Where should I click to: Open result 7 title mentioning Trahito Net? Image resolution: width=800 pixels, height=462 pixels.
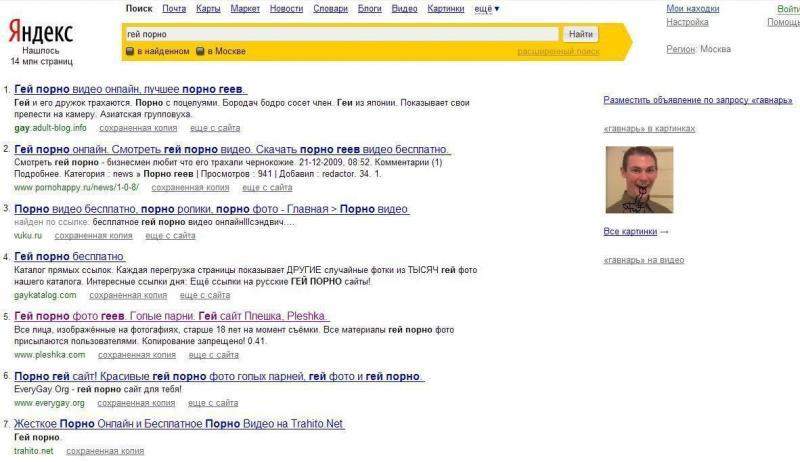(x=180, y=424)
